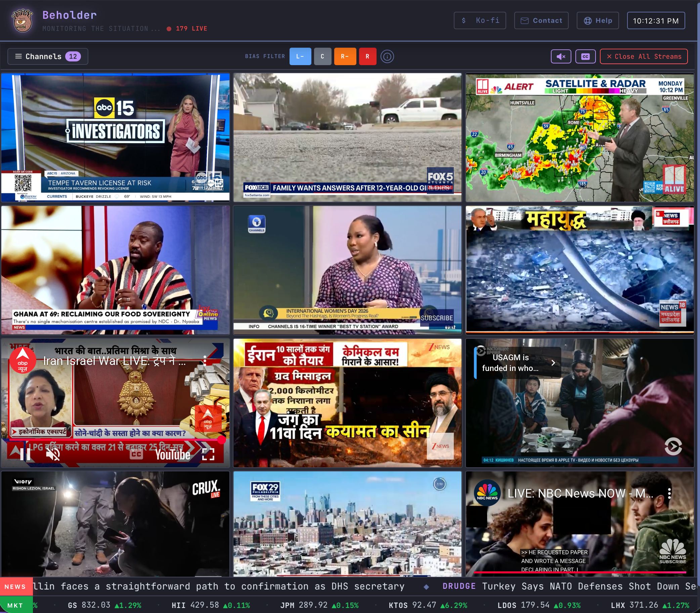
Task: Pause the ABP News YouTube video
Action: [26, 454]
